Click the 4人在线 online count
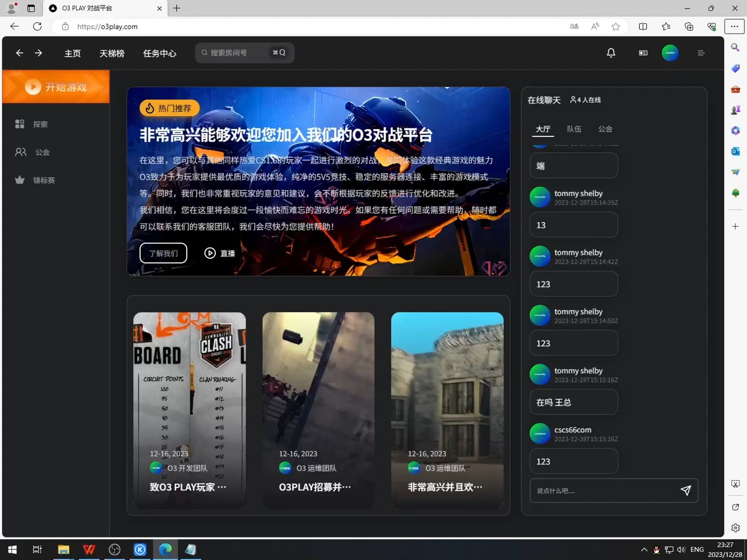This screenshot has width=747, height=560. coord(585,100)
